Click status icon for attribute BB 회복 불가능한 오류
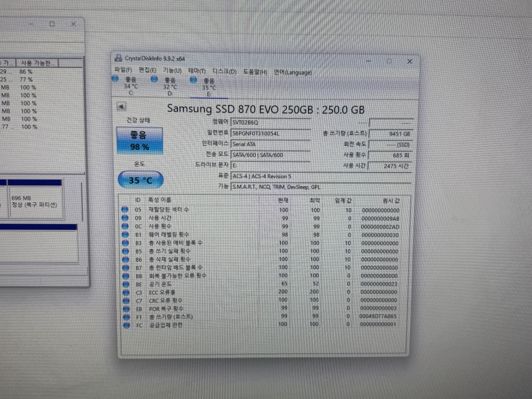This screenshot has width=532, height=399. 126,276
